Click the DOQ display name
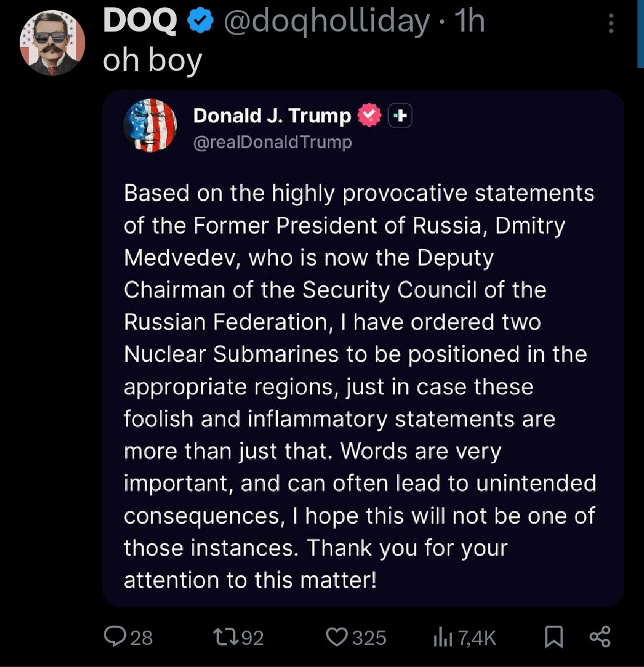This screenshot has width=644, height=667. (140, 22)
